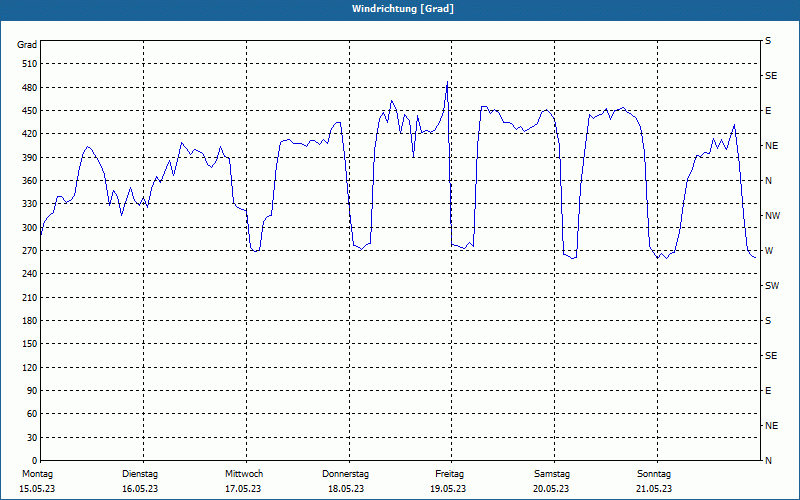Click the 60 left axis value
The image size is (800, 500).
pyautogui.click(x=33, y=414)
